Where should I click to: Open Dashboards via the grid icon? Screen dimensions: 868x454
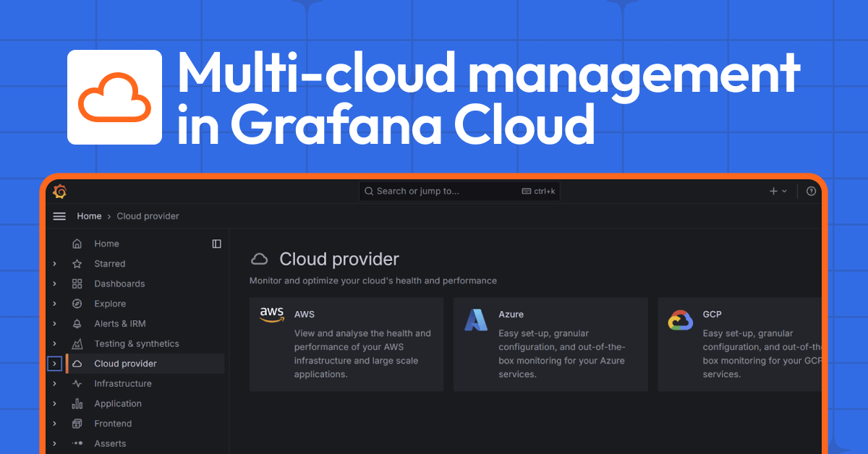coord(77,283)
